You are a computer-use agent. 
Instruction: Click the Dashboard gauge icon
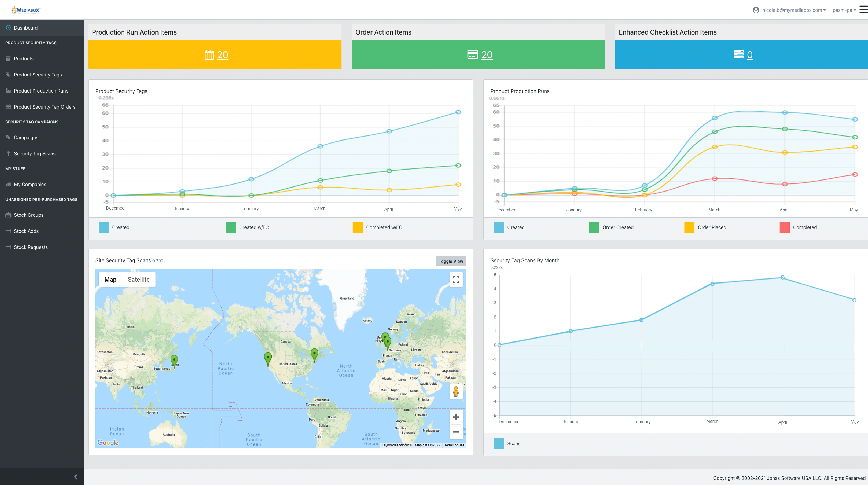click(8, 28)
